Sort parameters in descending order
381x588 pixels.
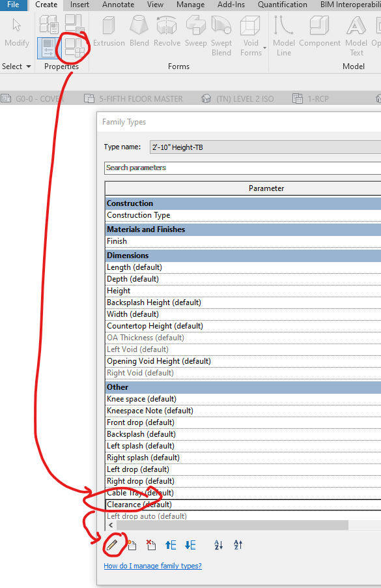[238, 545]
